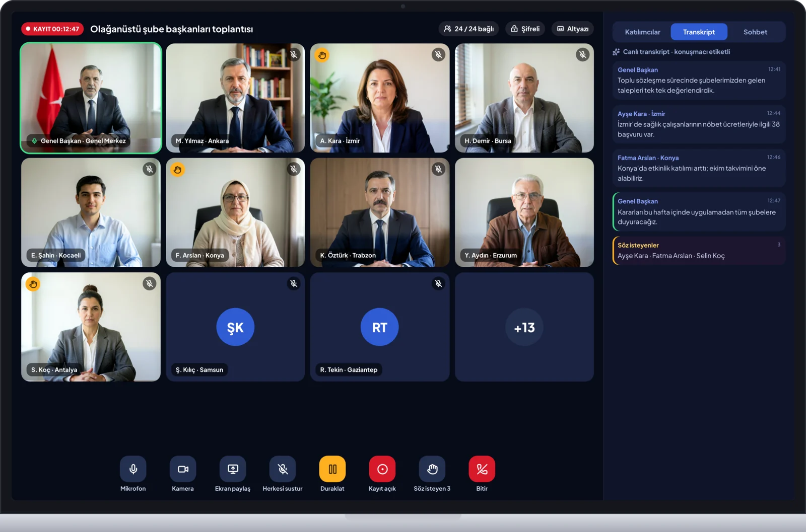This screenshot has height=532, width=806.
Task: Select the Ş. Kılıç Samsun avatar tile
Action: pyautogui.click(x=235, y=327)
